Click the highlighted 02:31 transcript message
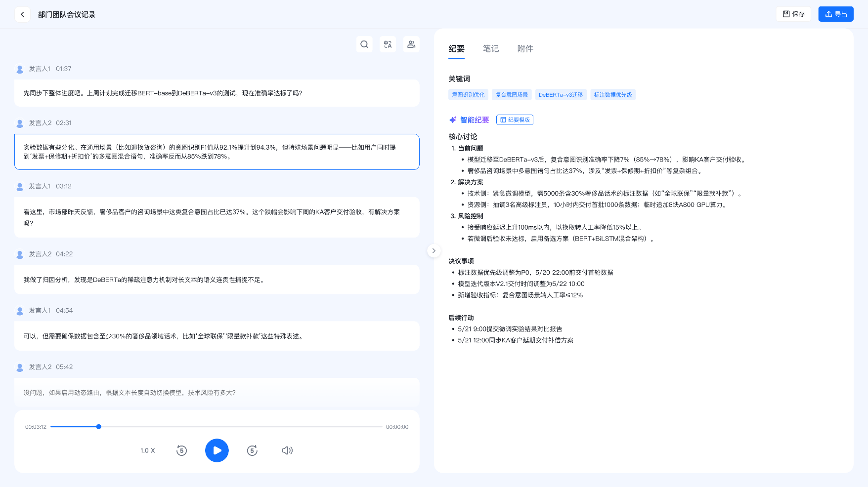 (x=217, y=152)
